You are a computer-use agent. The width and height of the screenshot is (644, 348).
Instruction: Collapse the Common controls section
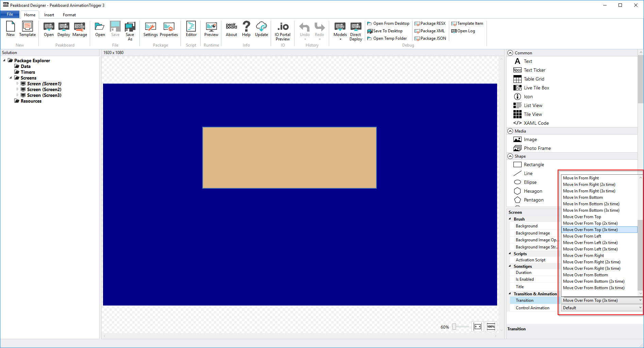click(x=510, y=53)
